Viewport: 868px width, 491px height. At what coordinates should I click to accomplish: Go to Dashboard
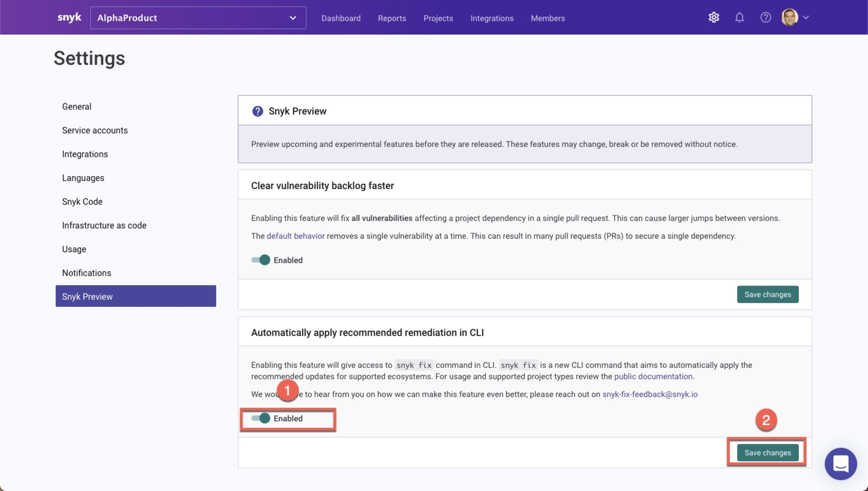(341, 18)
